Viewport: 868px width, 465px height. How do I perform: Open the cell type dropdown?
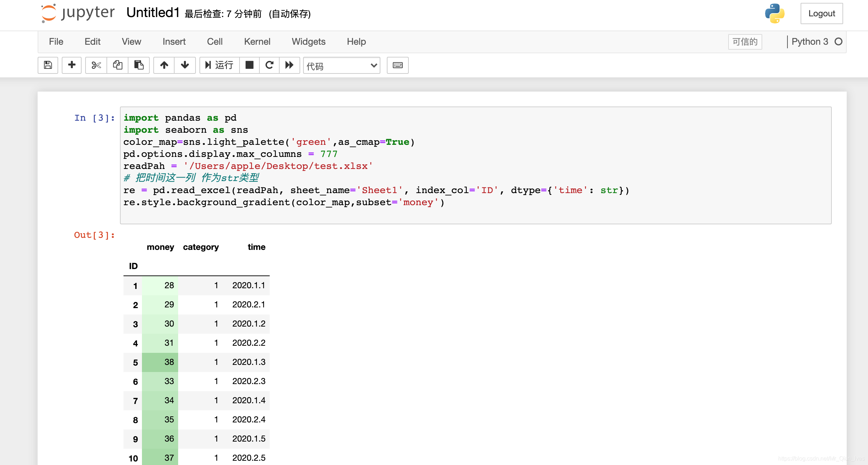[x=341, y=66]
